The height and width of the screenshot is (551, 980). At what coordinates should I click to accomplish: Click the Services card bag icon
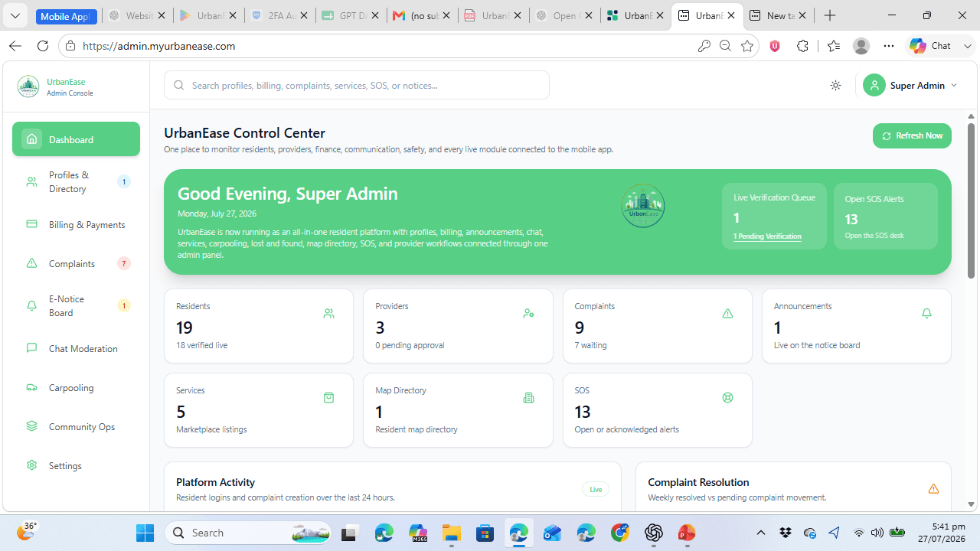(x=328, y=398)
